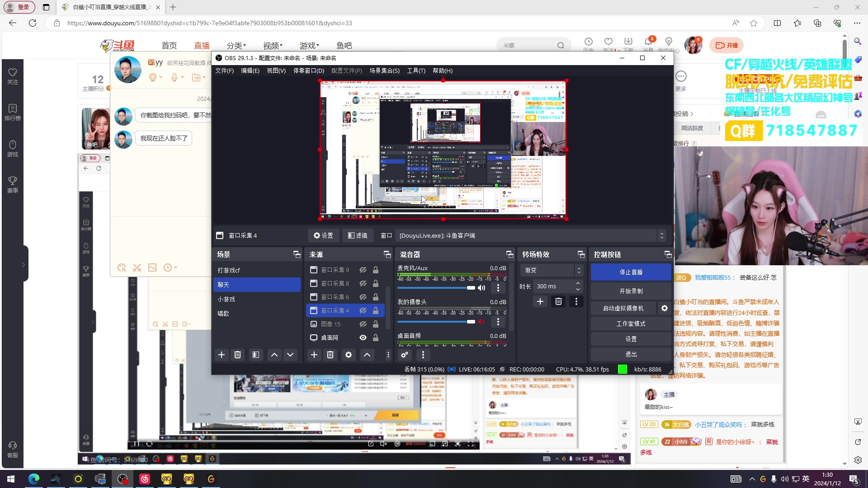
Task: Open transition options three-dot menu
Action: [x=576, y=301]
